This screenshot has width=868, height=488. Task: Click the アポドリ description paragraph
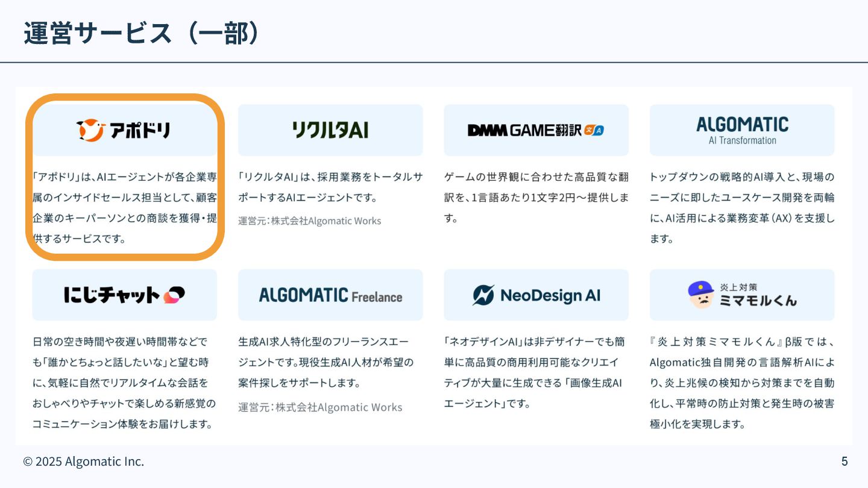click(x=125, y=208)
